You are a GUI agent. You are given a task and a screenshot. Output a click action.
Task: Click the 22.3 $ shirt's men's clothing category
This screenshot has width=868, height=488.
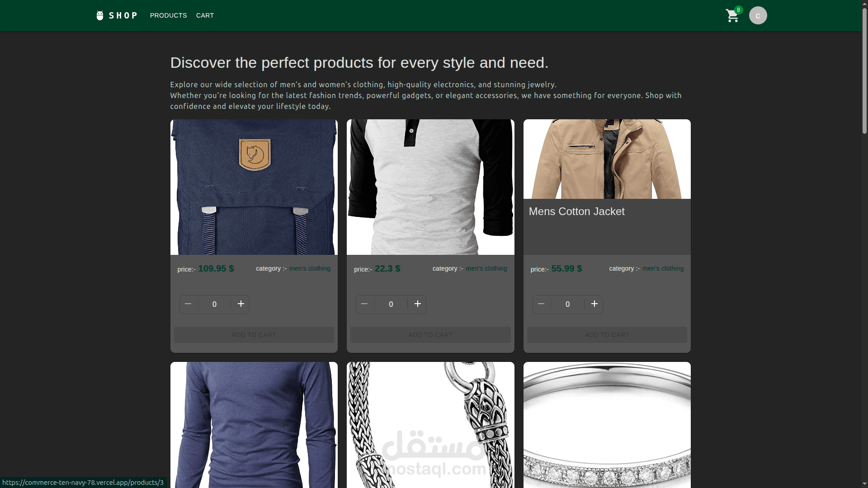486,268
